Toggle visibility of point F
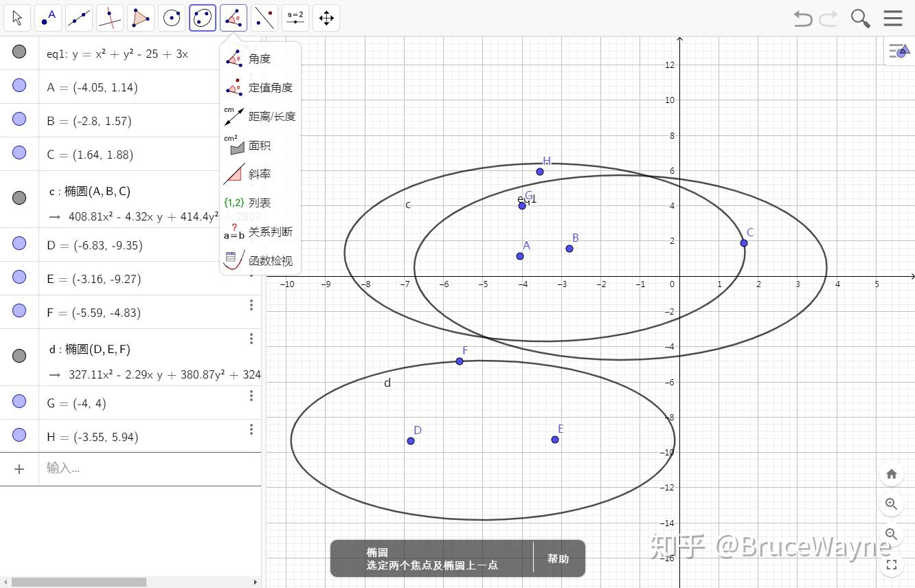This screenshot has height=588, width=915. coord(19,310)
